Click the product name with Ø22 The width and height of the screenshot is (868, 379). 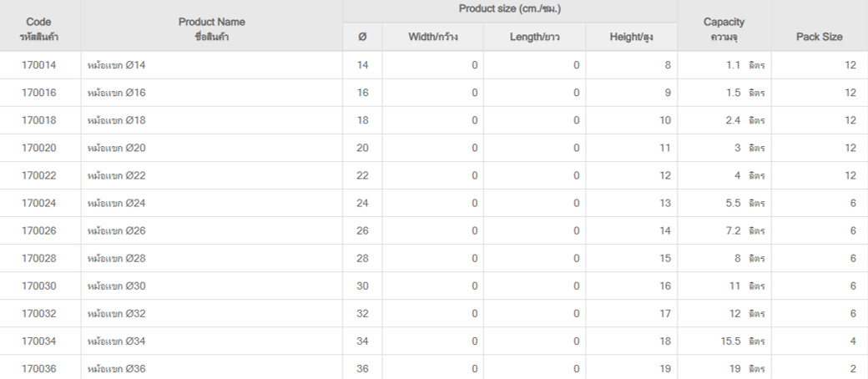[x=117, y=175]
